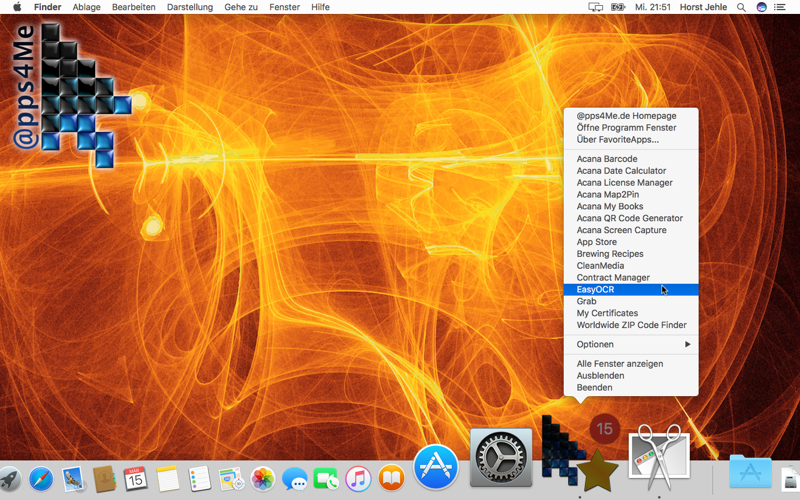Image resolution: width=800 pixels, height=500 pixels.
Task: Launch iTunes from the Dock
Action: click(358, 480)
